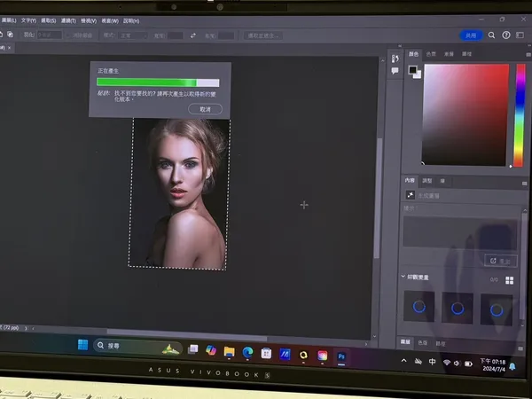
Task: Open the 文字(Y) menu
Action: (28, 20)
